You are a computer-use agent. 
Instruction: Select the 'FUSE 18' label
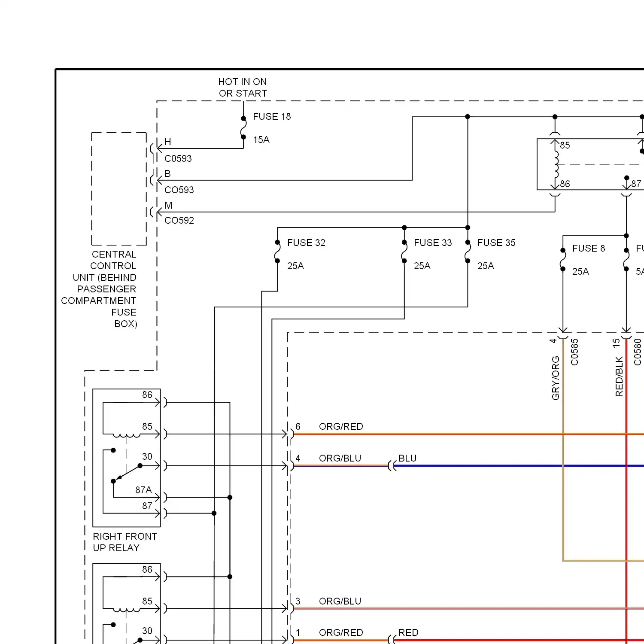272,117
